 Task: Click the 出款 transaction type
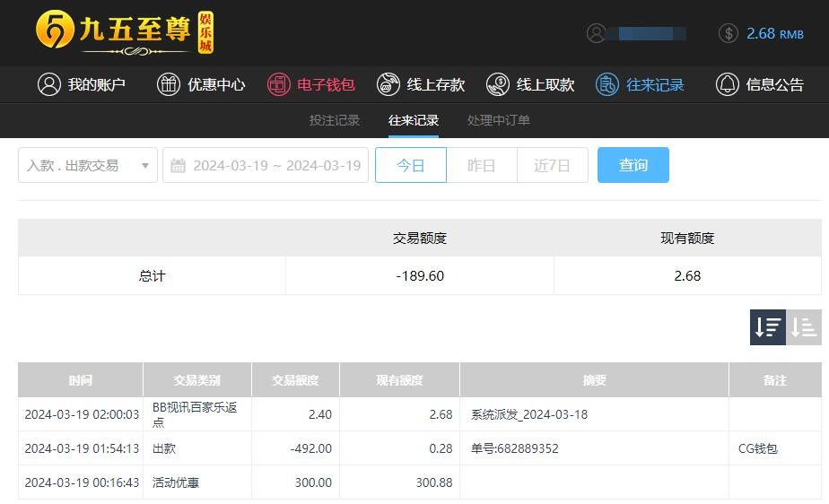click(x=164, y=448)
